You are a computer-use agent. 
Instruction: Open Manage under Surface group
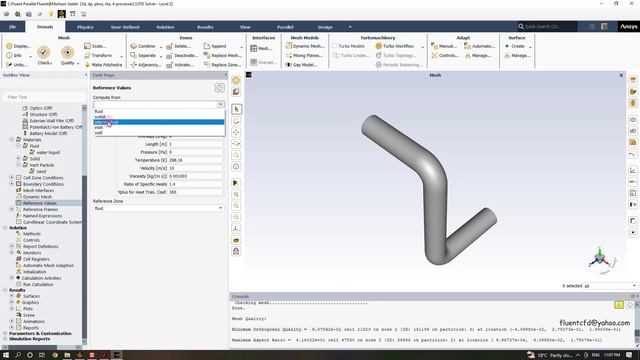pyautogui.click(x=517, y=55)
